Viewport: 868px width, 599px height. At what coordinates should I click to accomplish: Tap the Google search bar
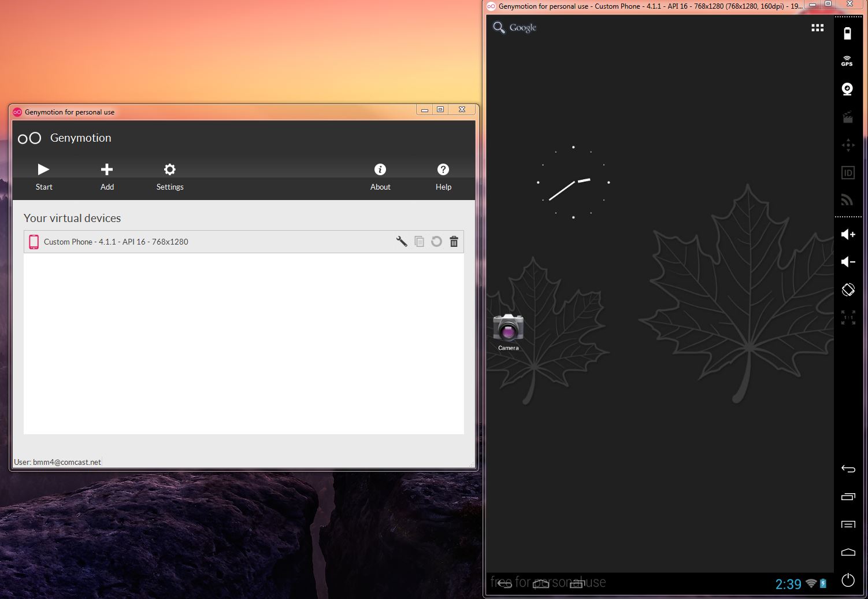pyautogui.click(x=515, y=28)
